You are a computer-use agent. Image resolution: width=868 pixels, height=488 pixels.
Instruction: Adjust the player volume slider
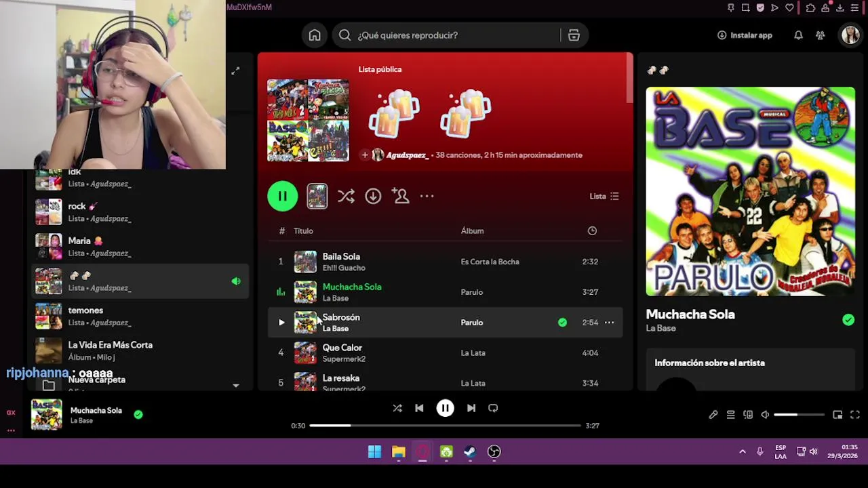799,415
